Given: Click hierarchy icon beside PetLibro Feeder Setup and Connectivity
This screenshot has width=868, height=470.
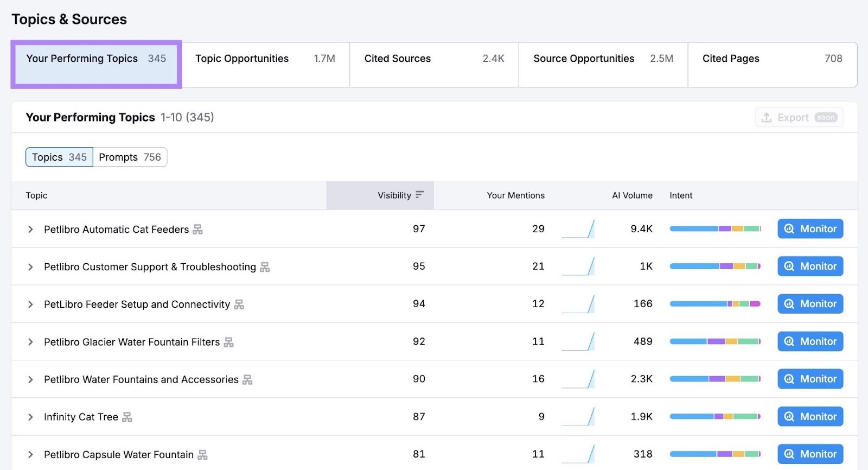Looking at the screenshot, I should [x=239, y=304].
